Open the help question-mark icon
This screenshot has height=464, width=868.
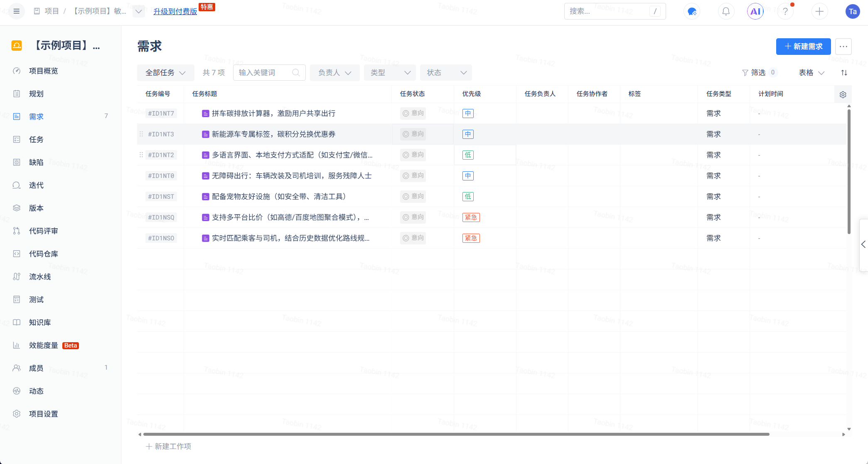[x=785, y=11]
